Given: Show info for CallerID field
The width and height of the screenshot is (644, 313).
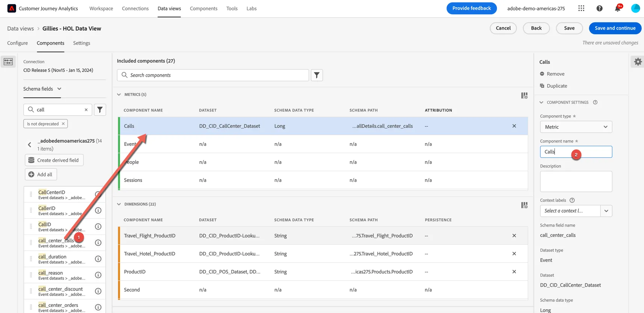Looking at the screenshot, I should coord(98,210).
